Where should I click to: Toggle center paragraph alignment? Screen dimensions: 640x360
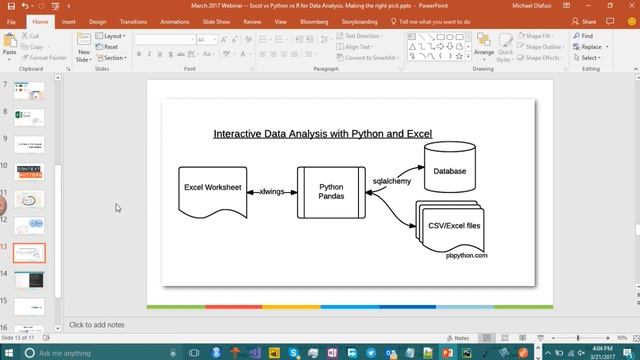[x=273, y=54]
